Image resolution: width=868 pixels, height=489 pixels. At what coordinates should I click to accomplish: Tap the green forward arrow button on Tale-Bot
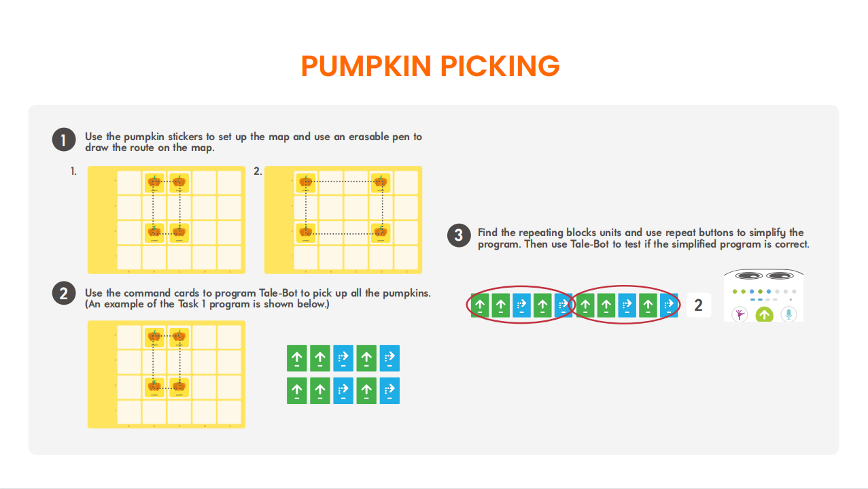764,314
